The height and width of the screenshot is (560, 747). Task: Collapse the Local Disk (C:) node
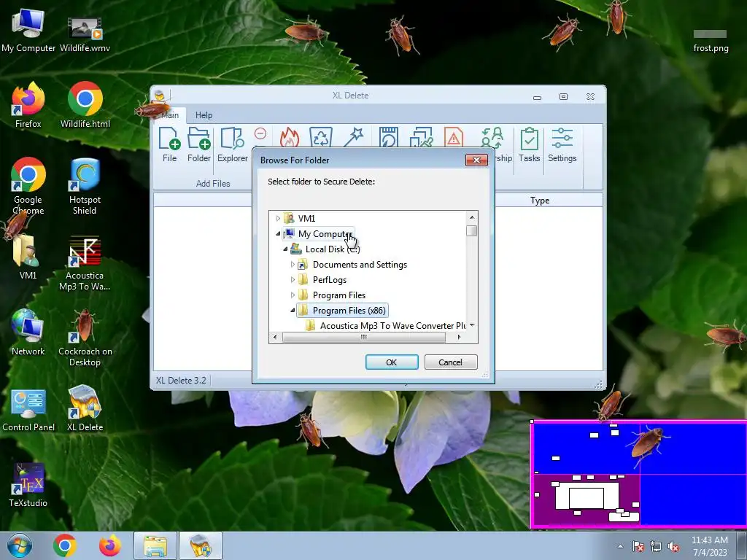click(285, 249)
